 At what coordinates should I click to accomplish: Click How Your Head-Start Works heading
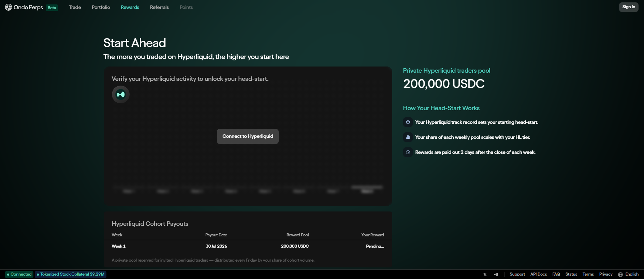(x=441, y=108)
